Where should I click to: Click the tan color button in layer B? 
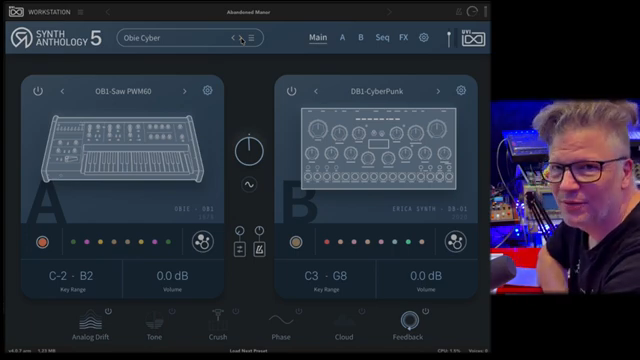click(x=296, y=242)
